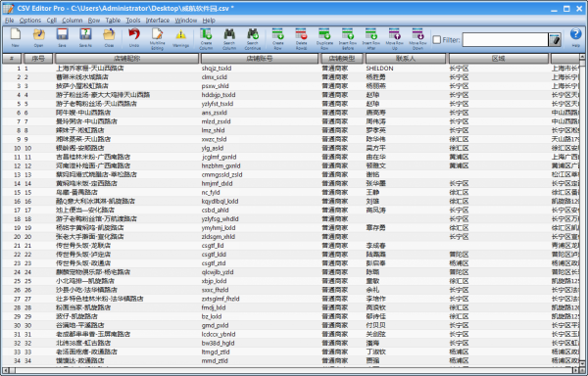Image resolution: width=588 pixels, height=376 pixels.
Task: Click the 店铺账号 column header
Action: pyautogui.click(x=260, y=59)
